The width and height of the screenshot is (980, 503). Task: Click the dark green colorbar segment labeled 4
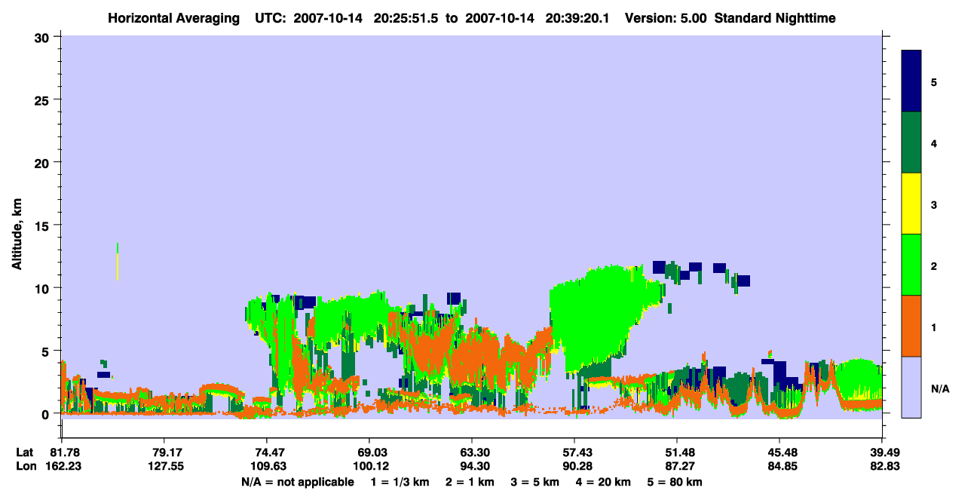911,143
